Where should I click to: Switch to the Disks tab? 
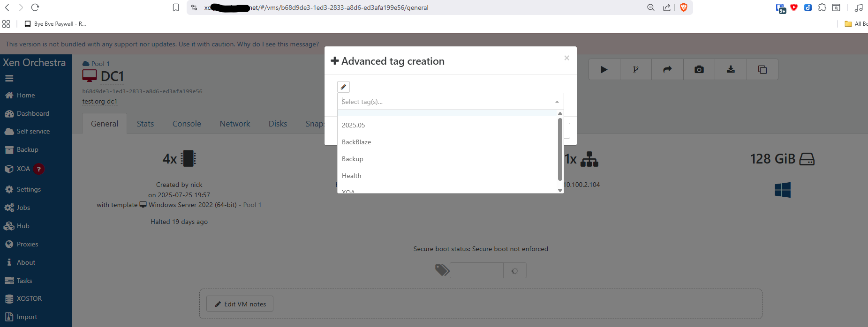click(x=278, y=124)
